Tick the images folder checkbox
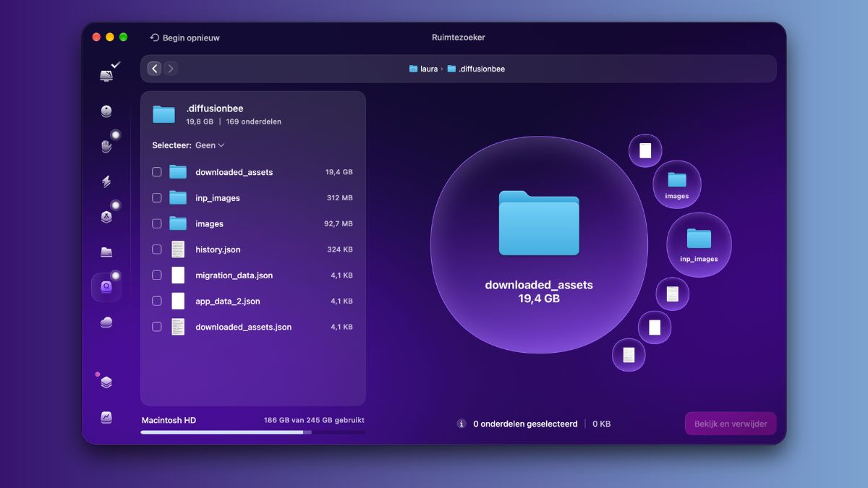The height and width of the screenshot is (488, 868). (157, 223)
